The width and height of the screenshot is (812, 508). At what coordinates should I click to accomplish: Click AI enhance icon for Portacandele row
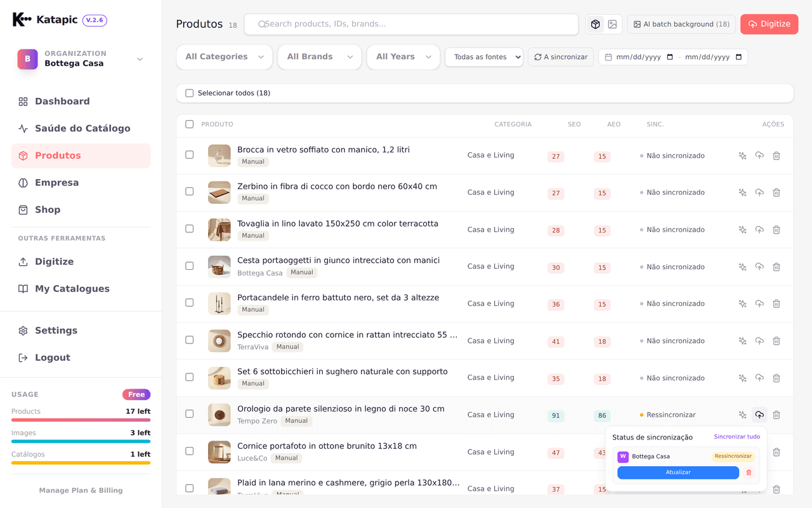[x=742, y=304]
